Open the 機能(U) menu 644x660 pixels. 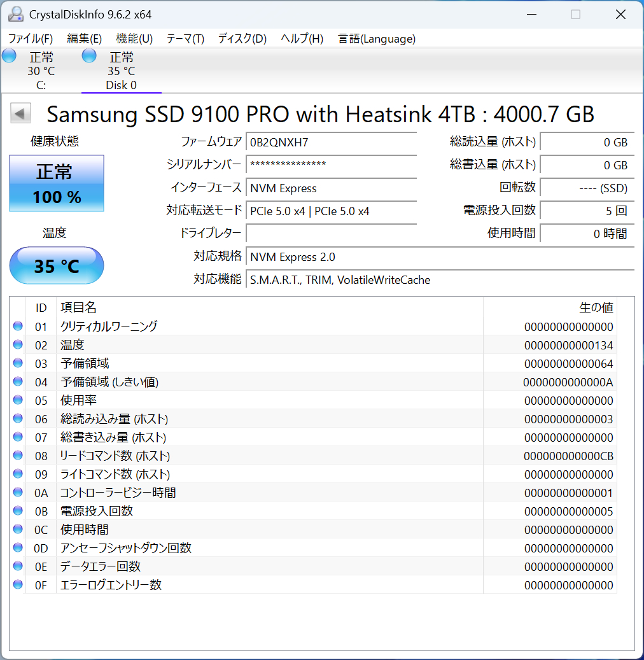[x=134, y=39]
